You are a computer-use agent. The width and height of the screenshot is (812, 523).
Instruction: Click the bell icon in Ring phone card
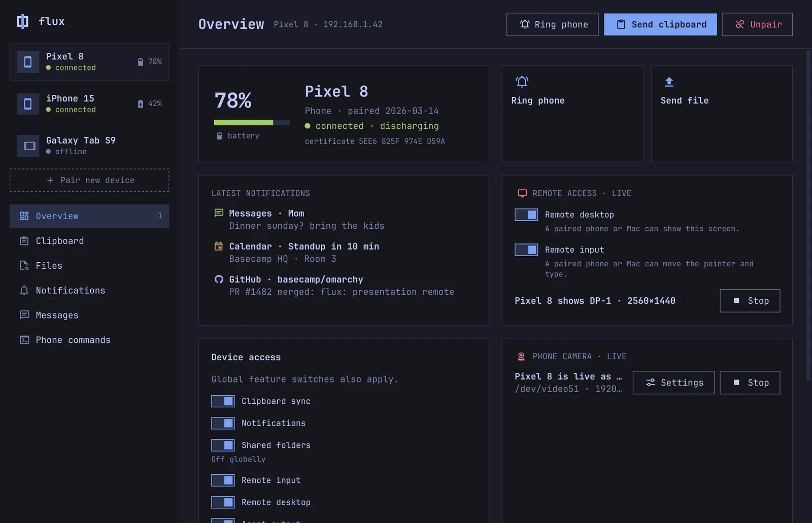pos(522,82)
